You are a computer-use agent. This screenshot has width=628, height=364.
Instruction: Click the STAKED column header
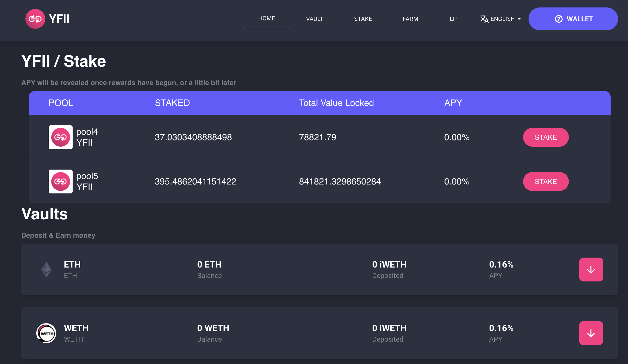(x=173, y=103)
